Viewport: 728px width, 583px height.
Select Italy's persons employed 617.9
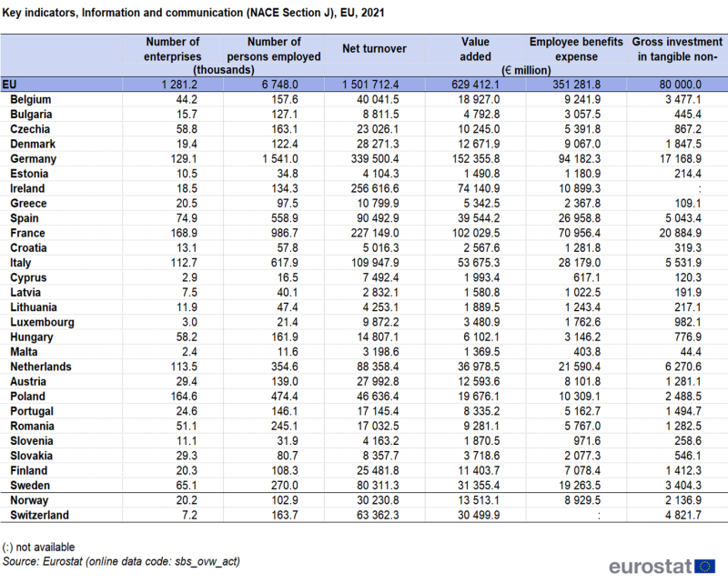point(285,263)
